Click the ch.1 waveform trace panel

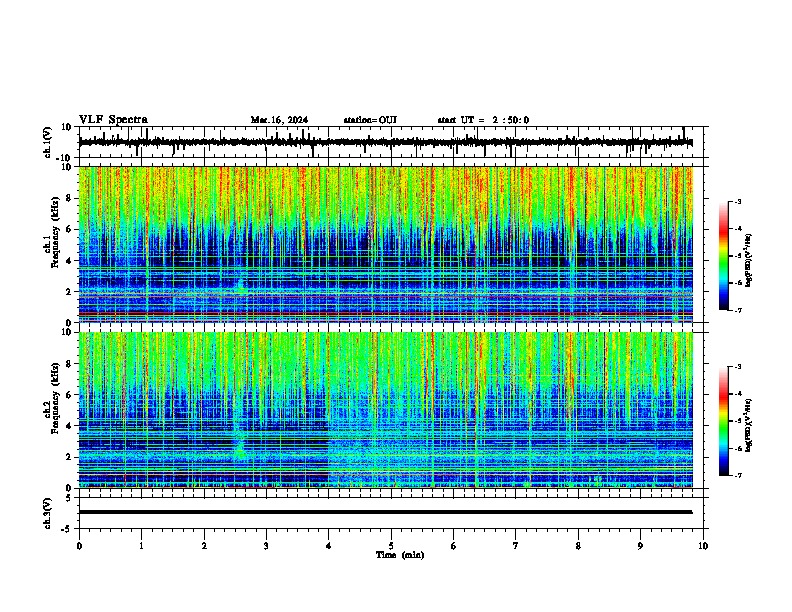click(391, 142)
